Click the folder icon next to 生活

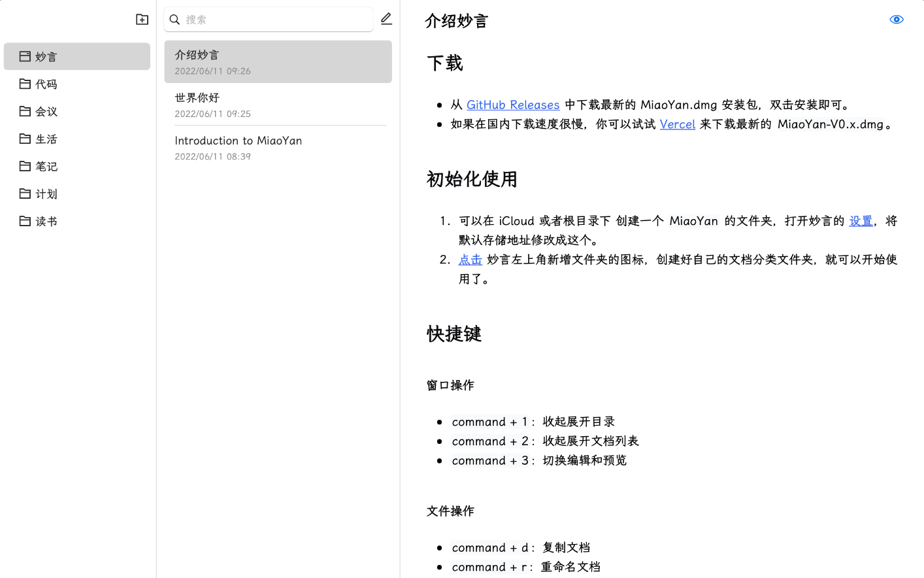click(25, 139)
